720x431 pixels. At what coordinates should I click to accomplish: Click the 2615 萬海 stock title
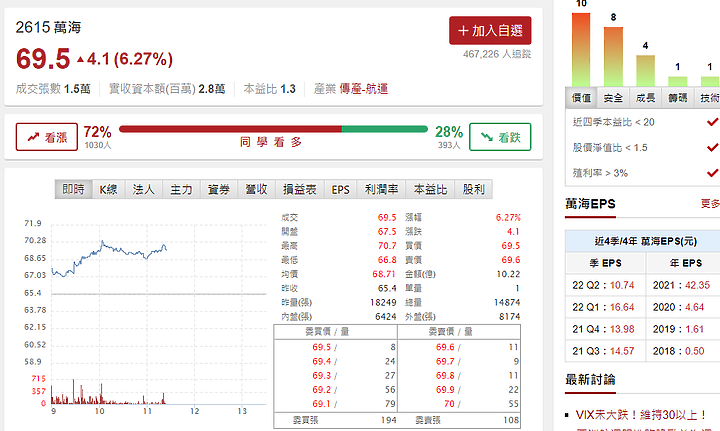click(x=48, y=27)
